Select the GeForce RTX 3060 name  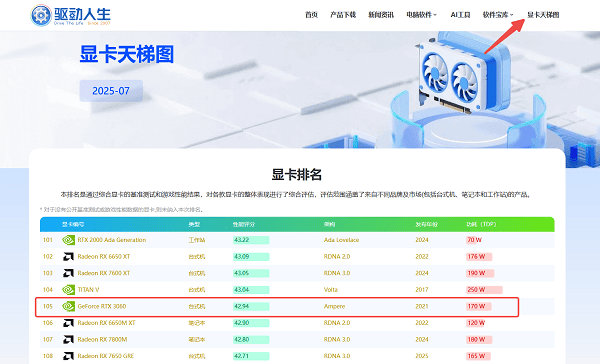click(x=102, y=306)
